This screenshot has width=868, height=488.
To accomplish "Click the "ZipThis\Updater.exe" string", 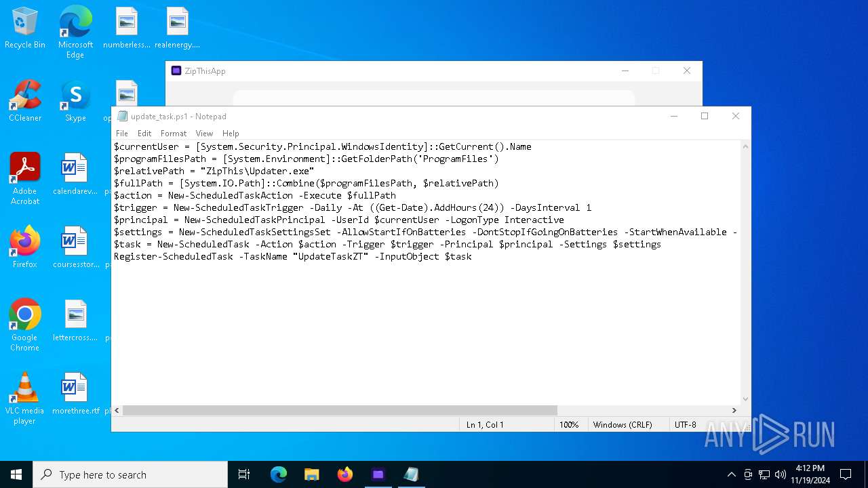I will click(x=258, y=171).
